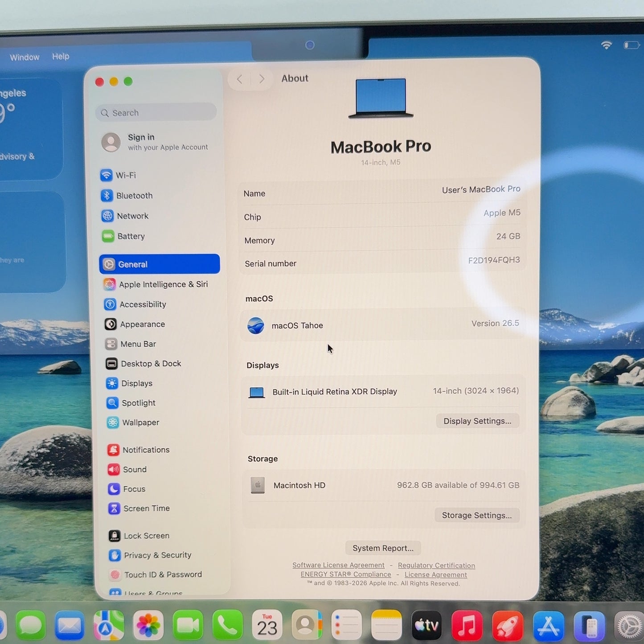Click the Storage Settings button

point(477,515)
